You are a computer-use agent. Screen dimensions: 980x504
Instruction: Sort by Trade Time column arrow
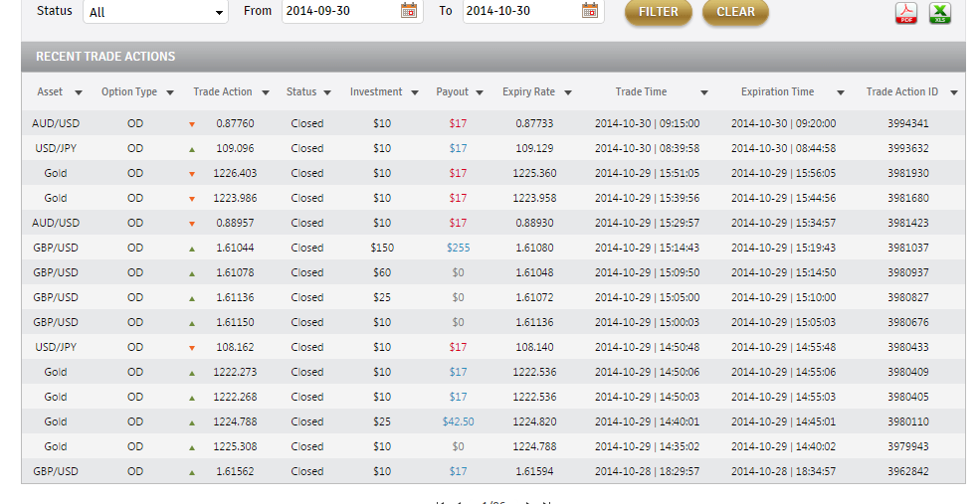pyautogui.click(x=703, y=93)
